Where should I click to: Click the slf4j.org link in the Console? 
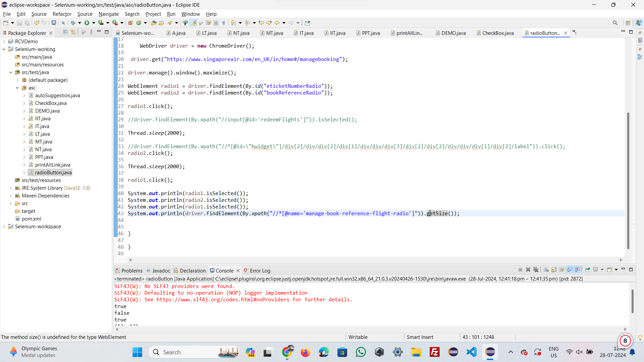(223, 300)
